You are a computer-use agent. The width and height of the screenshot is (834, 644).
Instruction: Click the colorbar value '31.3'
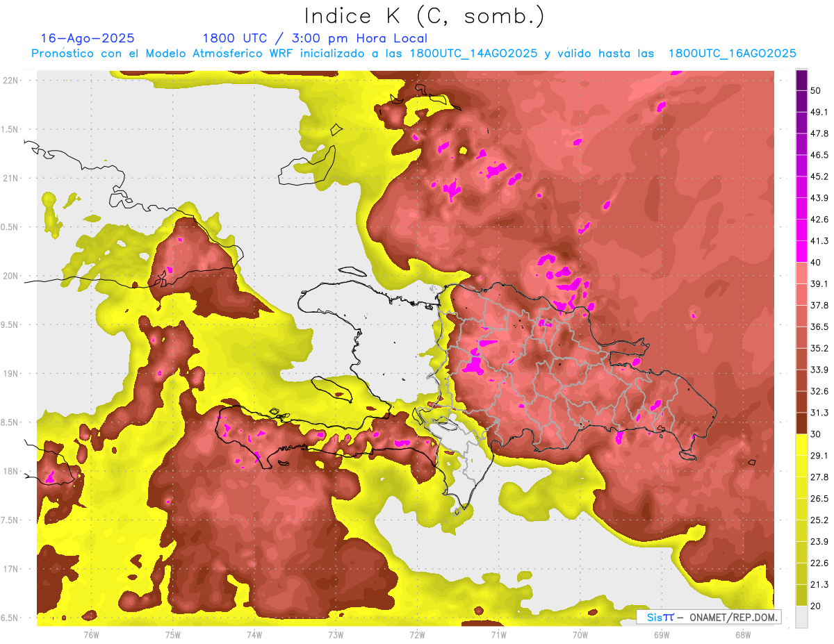tap(819, 413)
